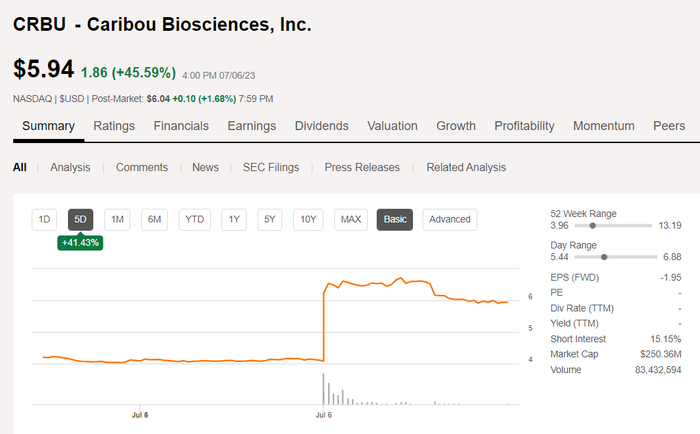
Task: Switch to Advanced chart mode
Action: [x=450, y=219]
